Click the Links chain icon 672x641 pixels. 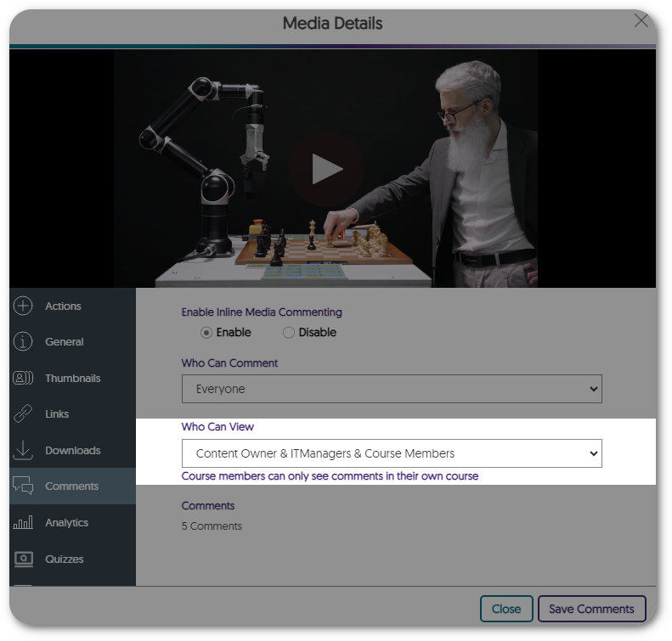click(23, 413)
